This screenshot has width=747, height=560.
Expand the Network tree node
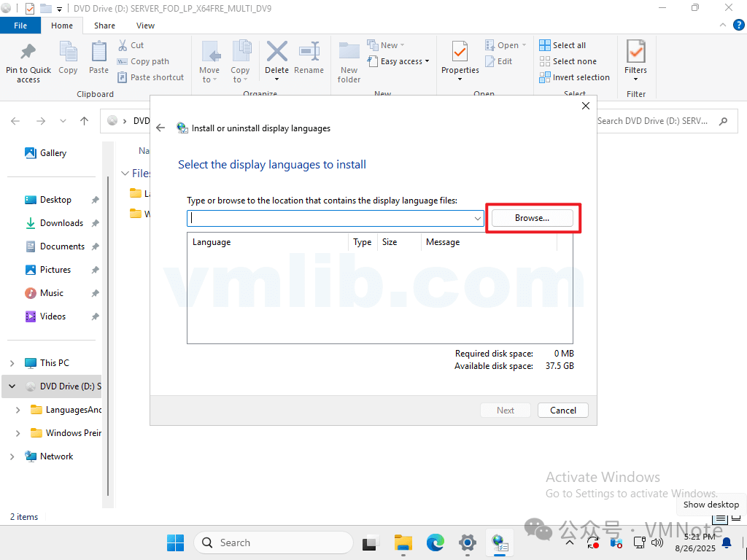pos(12,456)
